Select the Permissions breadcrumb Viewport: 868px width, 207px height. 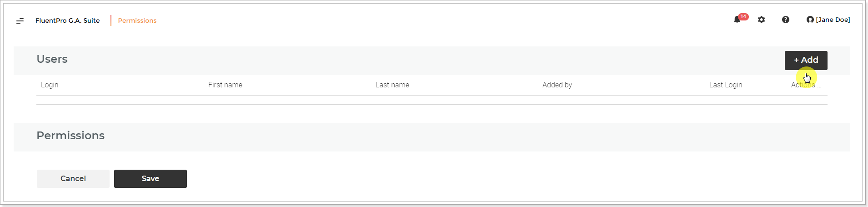[137, 20]
